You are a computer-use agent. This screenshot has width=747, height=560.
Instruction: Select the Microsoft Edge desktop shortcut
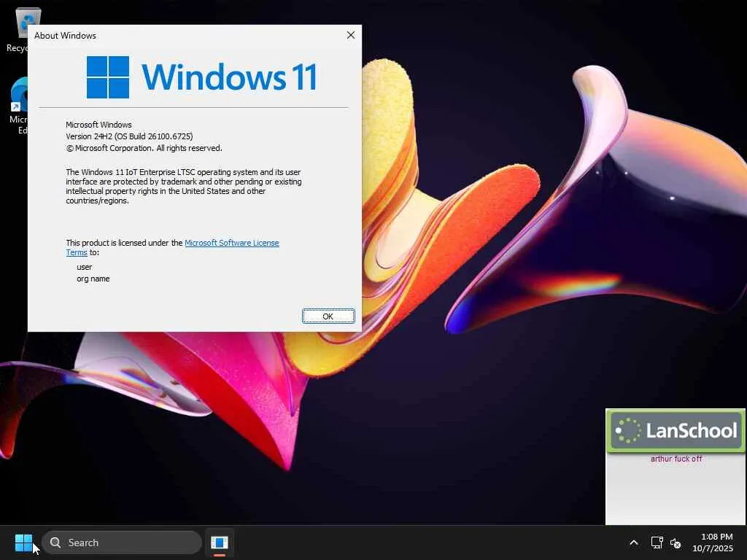(x=18, y=106)
